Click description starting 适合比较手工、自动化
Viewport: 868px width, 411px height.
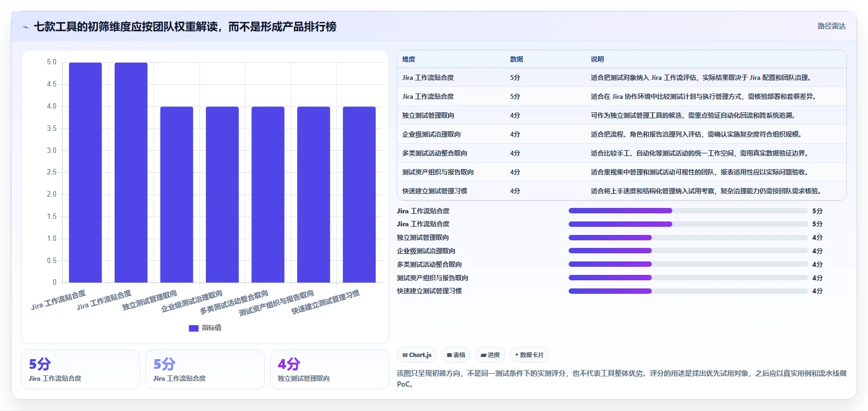click(x=700, y=153)
